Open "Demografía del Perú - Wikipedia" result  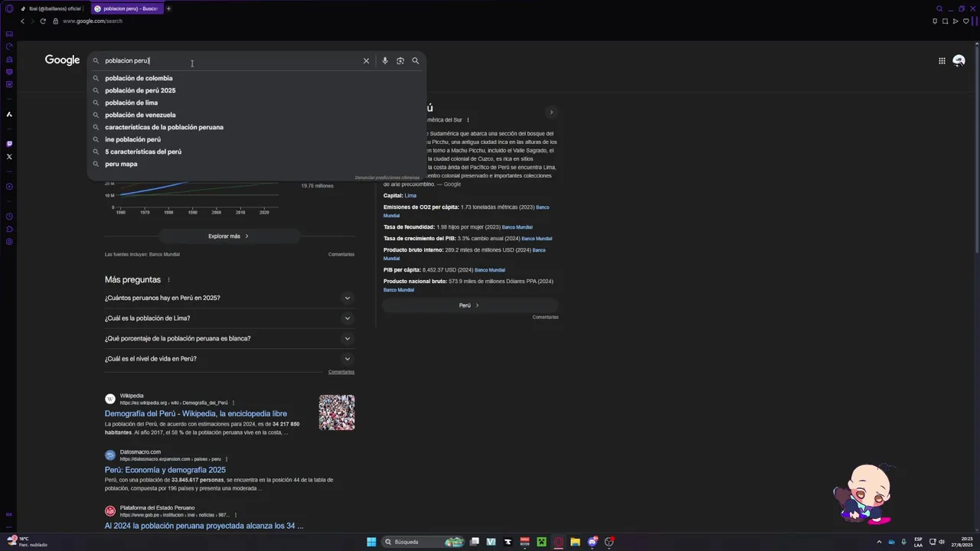point(196,414)
